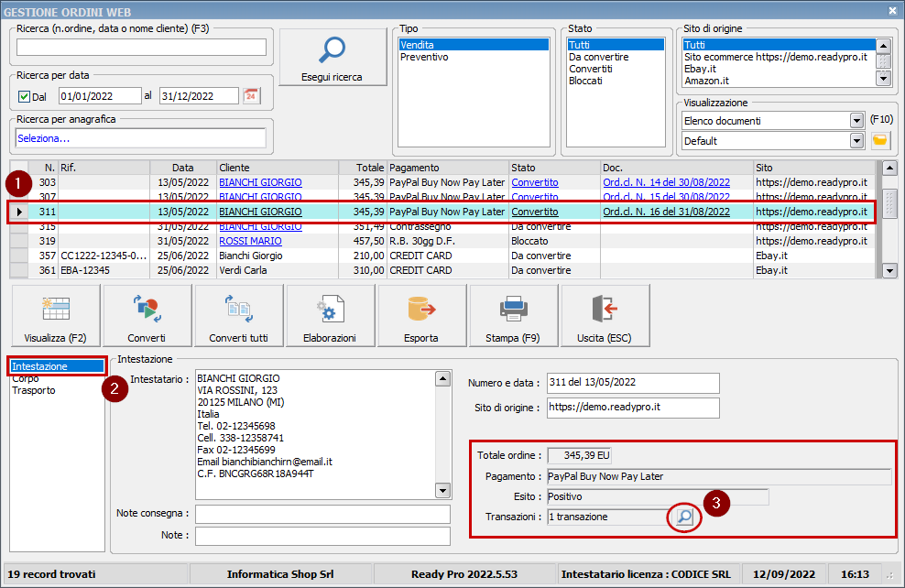Viewport: 905px width, 588px height.
Task: Click the Ricerca per anagrafica Seleziona field
Action: 141,138
